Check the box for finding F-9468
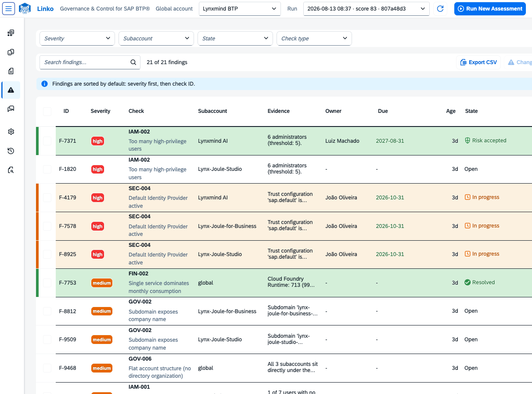This screenshot has width=532, height=394. (47, 368)
